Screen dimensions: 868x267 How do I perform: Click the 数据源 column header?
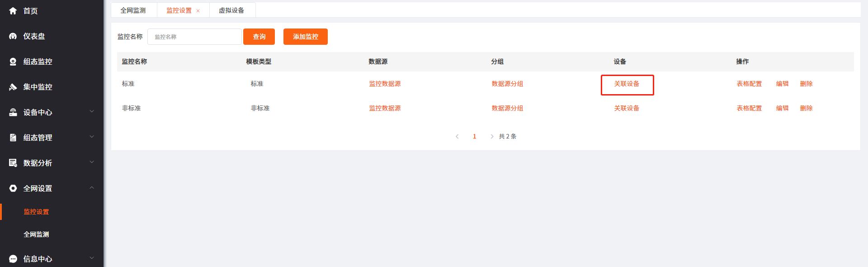378,62
